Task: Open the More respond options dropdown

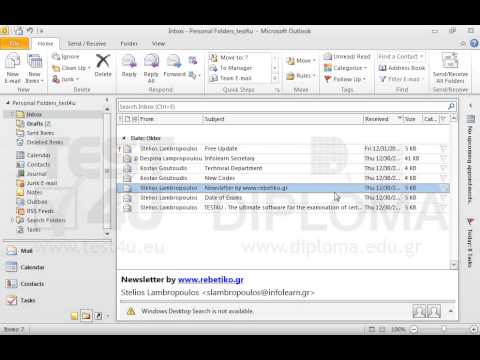Action: pos(195,75)
